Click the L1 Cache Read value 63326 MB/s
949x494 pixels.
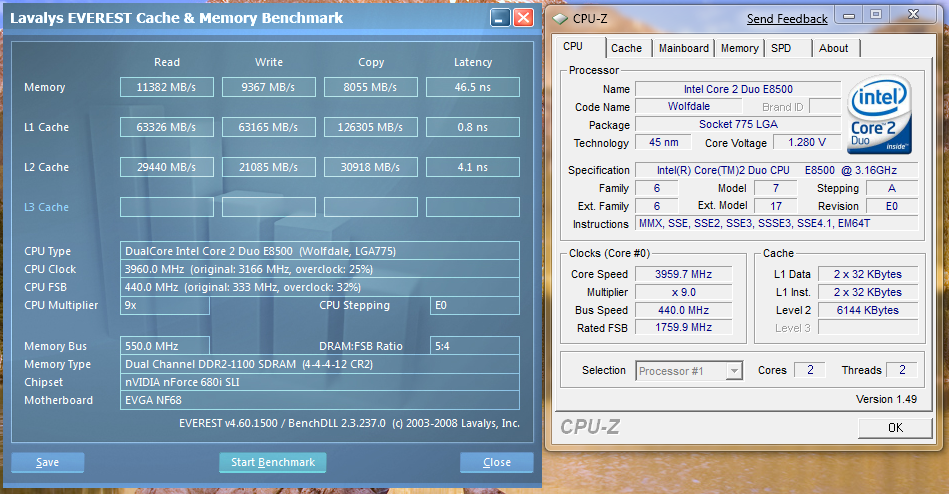pyautogui.click(x=166, y=127)
